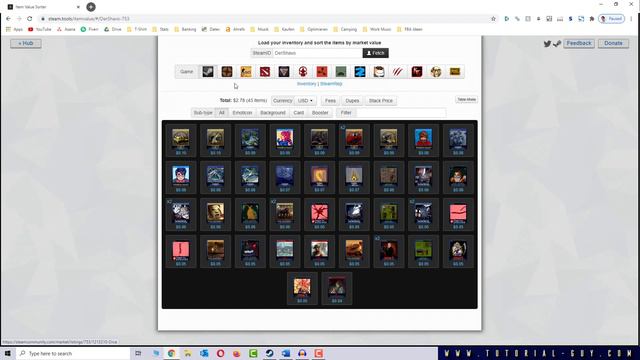640x360 pixels.
Task: Pick the coffee cup game icon
Action: click(x=379, y=72)
